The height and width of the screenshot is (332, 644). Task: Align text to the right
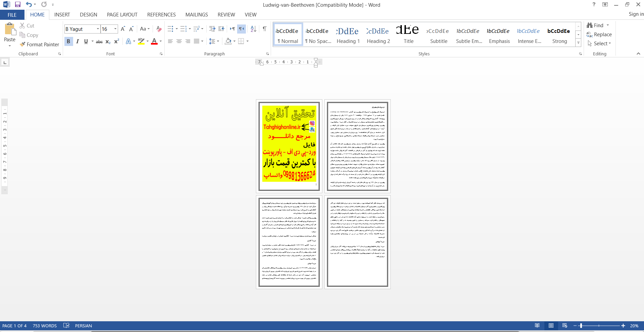point(188,41)
